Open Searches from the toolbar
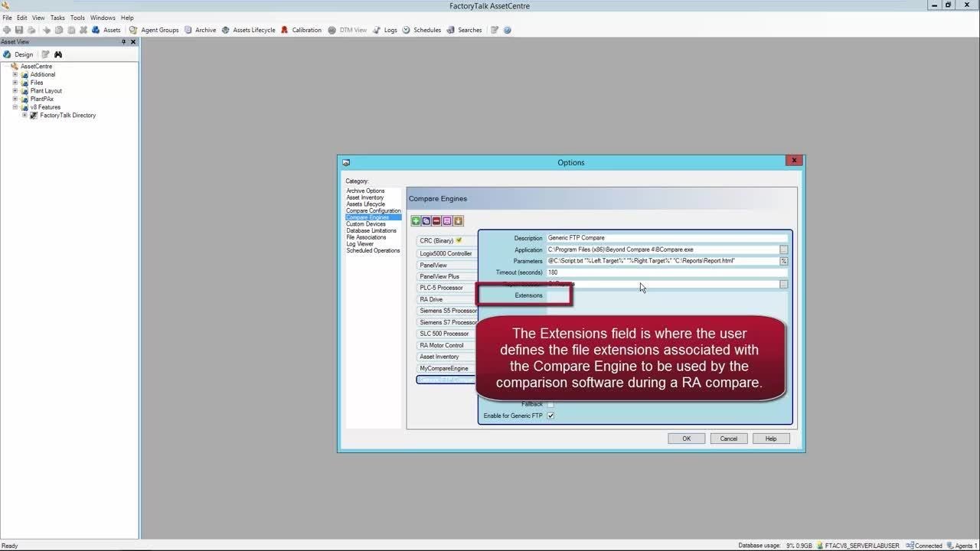The image size is (980, 551). 464,30
